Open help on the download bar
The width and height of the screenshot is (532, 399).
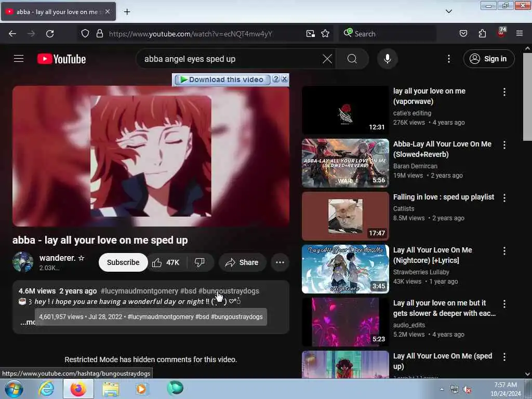coord(276,79)
